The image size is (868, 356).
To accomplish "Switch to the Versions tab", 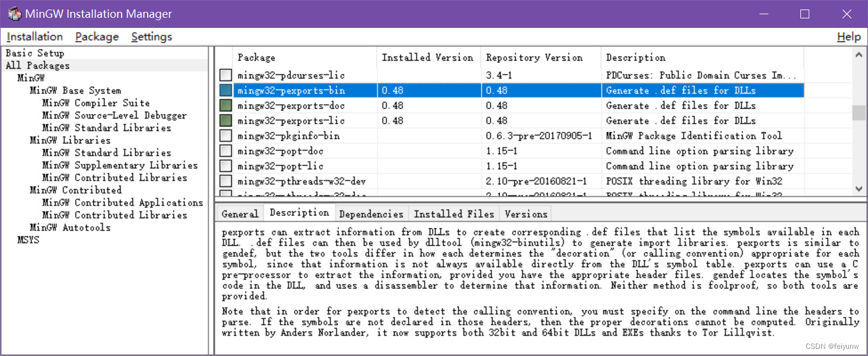I will (526, 214).
